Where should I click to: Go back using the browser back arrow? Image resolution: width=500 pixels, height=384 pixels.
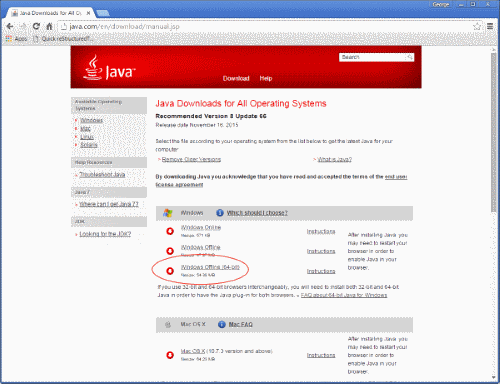click(x=10, y=26)
